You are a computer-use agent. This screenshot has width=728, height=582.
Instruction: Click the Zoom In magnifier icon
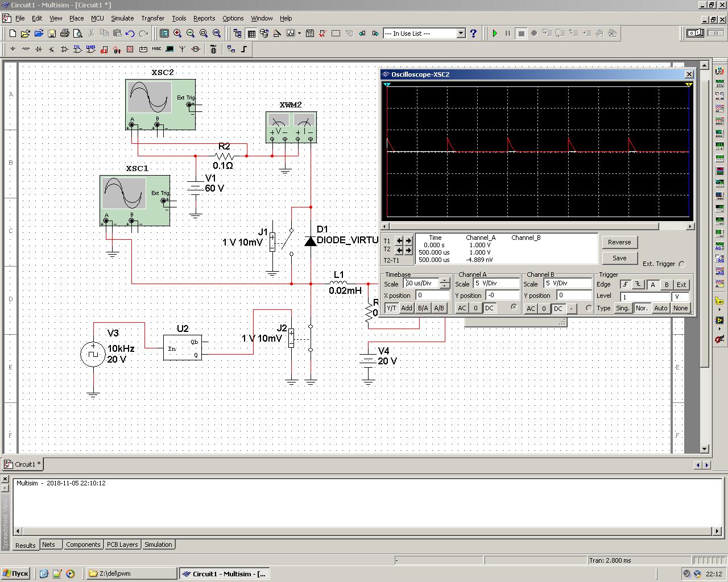(x=177, y=34)
